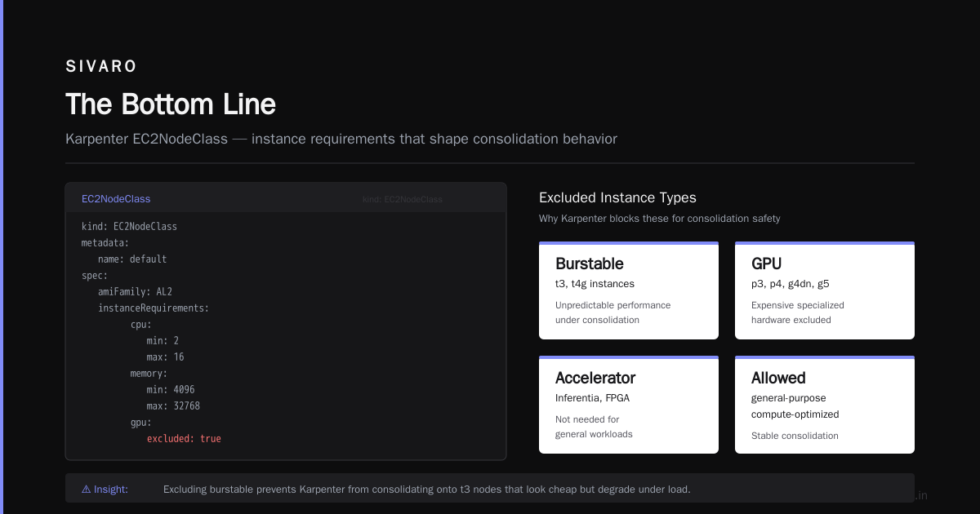Click code line 'amiFamily: AL2'
Image resolution: width=980 pixels, height=514 pixels.
[135, 291]
